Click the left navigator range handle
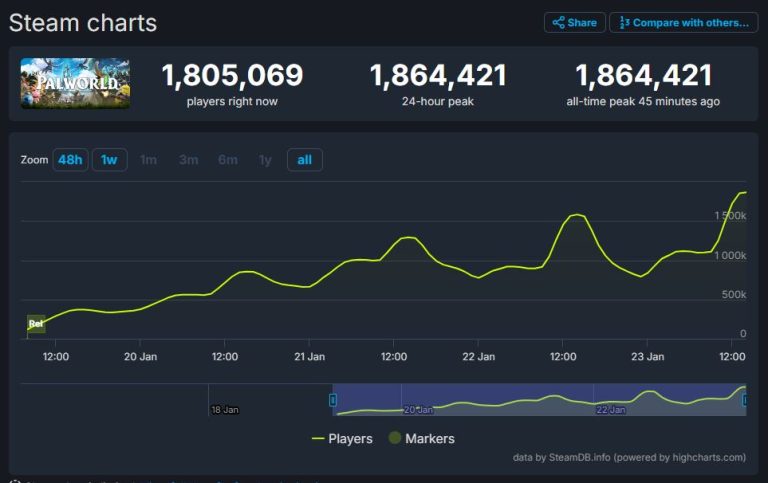This screenshot has width=768, height=483. pos(333,400)
